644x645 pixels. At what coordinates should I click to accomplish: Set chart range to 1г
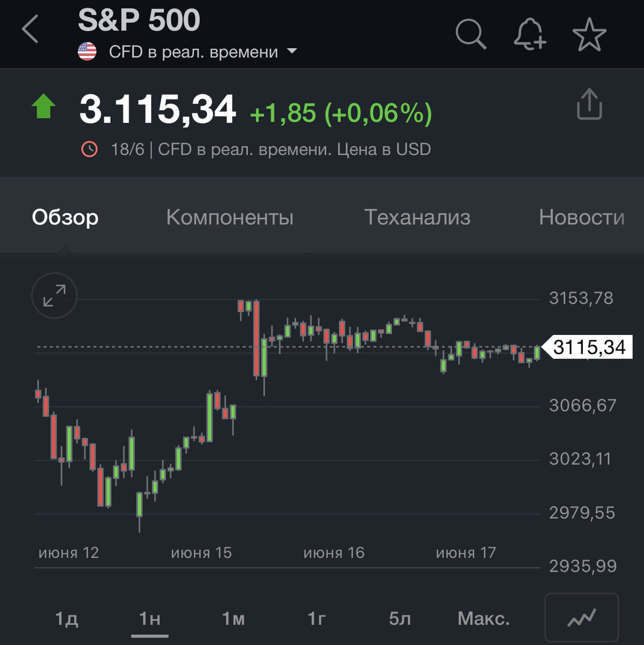click(317, 619)
